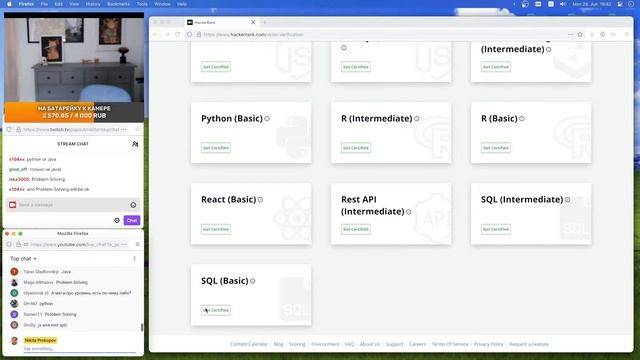The image size is (640, 360).
Task: Get Certified in SQL (Intermediate)
Action: click(x=496, y=229)
